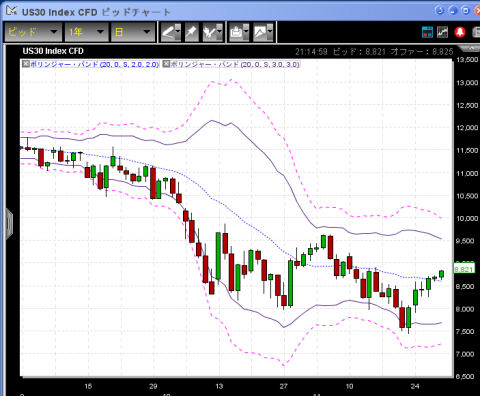The height and width of the screenshot is (396, 480).
Task: Click the mini chart icon at top right
Action: click(443, 32)
